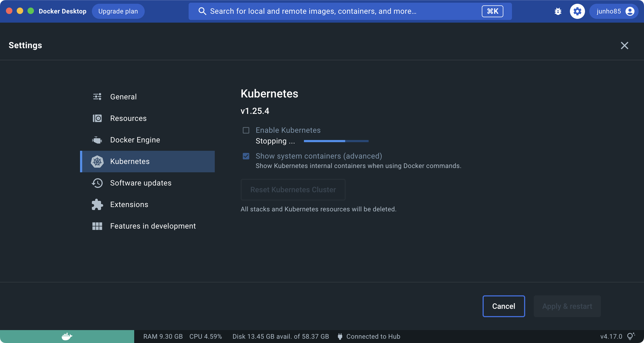This screenshot has width=644, height=343.
Task: Switch to the Resources settings section
Action: click(x=128, y=118)
